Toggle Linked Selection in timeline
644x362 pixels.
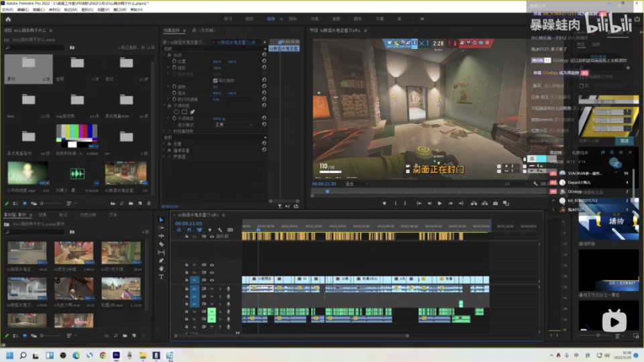point(199,230)
